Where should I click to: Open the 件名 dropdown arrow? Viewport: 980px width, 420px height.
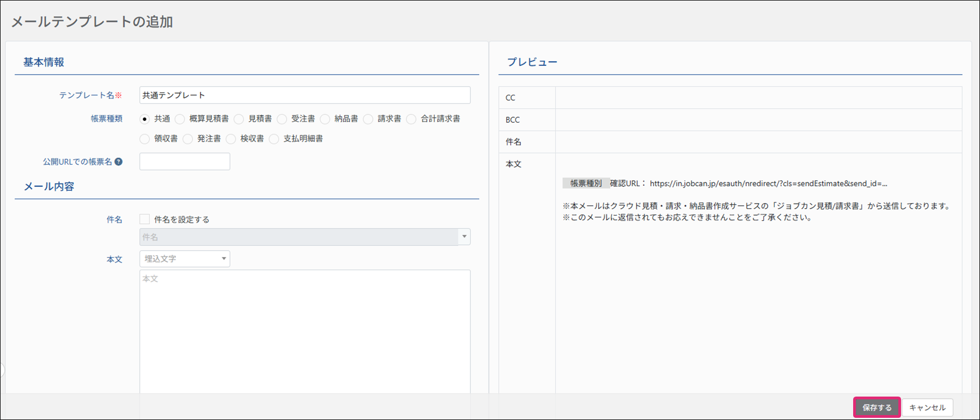point(464,237)
